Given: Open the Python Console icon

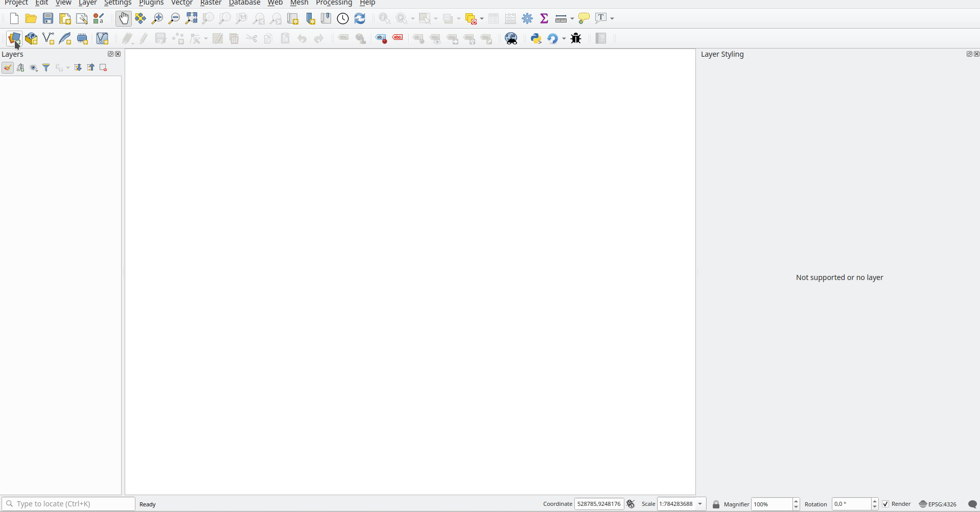Looking at the screenshot, I should [536, 38].
